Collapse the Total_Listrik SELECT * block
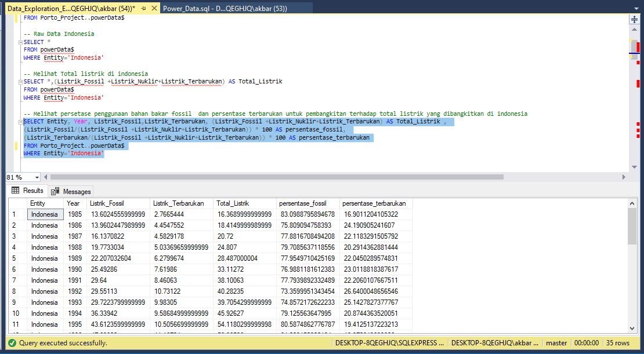Screen dimensions: 644x354 (20, 82)
